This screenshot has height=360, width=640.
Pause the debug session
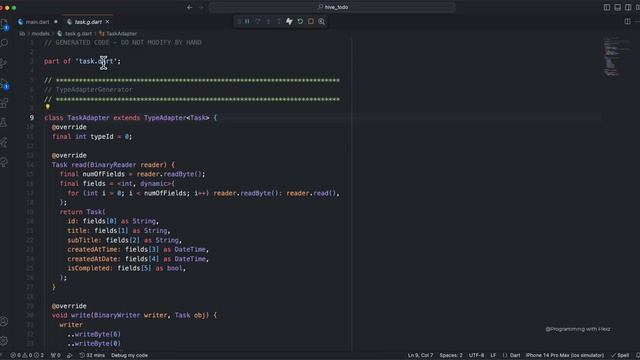[x=247, y=21]
